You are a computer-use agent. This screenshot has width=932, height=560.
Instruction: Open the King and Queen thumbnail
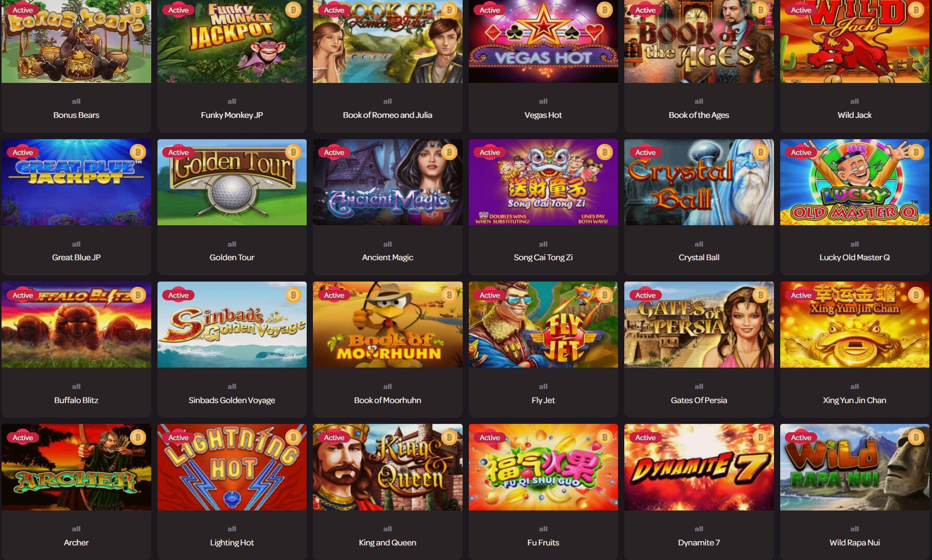pos(388,467)
